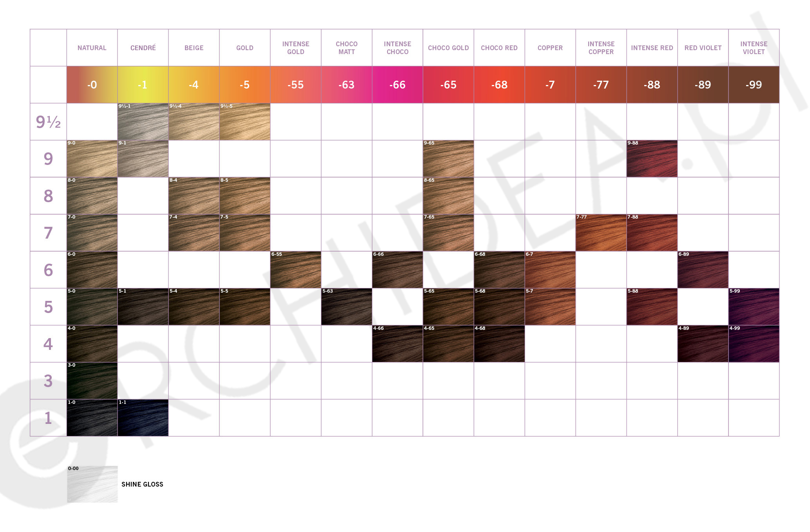This screenshot has width=810, height=532.
Task: Select the 8-0 natural swatch
Action: [92, 196]
